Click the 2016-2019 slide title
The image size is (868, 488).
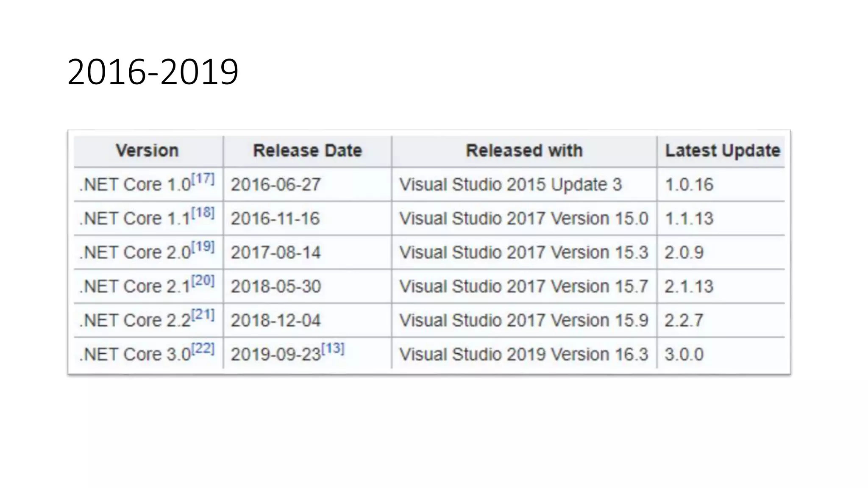point(153,72)
